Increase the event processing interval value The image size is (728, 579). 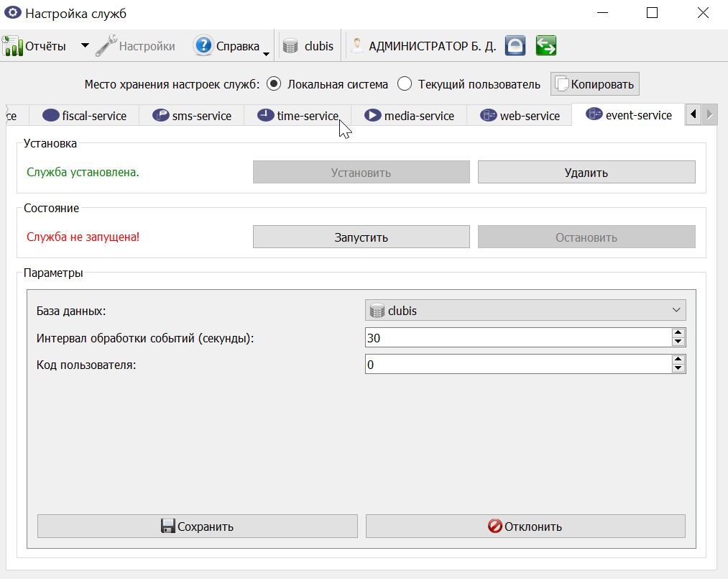point(678,333)
